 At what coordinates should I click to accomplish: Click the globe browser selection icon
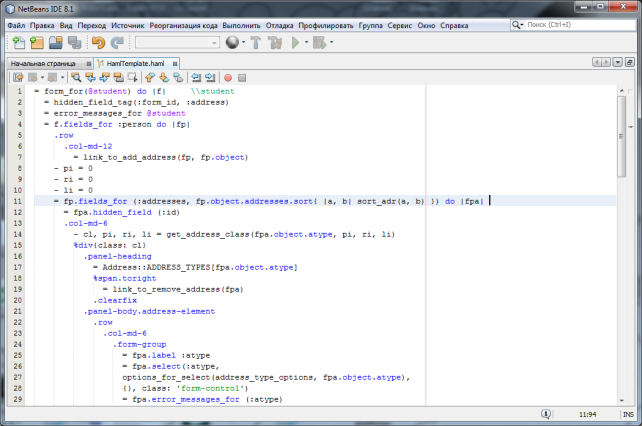point(232,42)
